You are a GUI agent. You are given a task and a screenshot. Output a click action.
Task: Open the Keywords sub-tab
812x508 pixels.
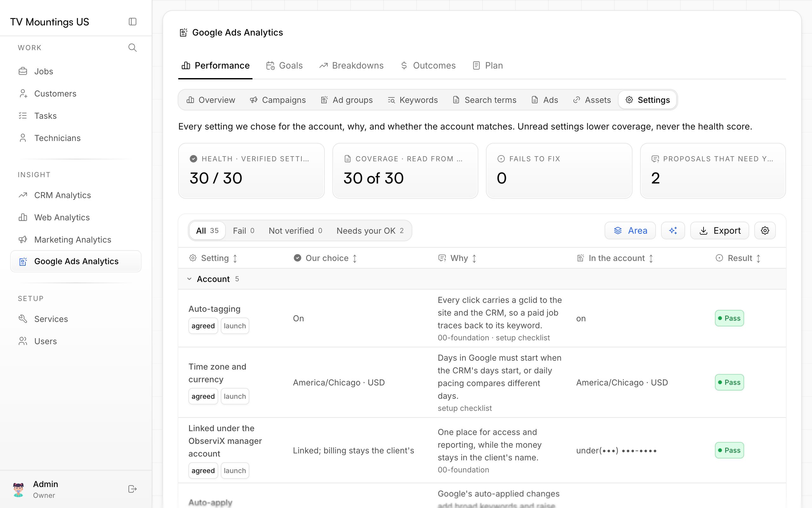[413, 100]
